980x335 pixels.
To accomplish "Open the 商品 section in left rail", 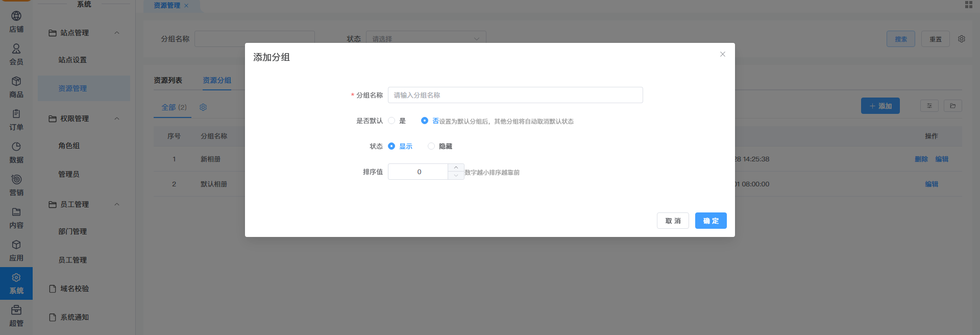I will tap(16, 87).
